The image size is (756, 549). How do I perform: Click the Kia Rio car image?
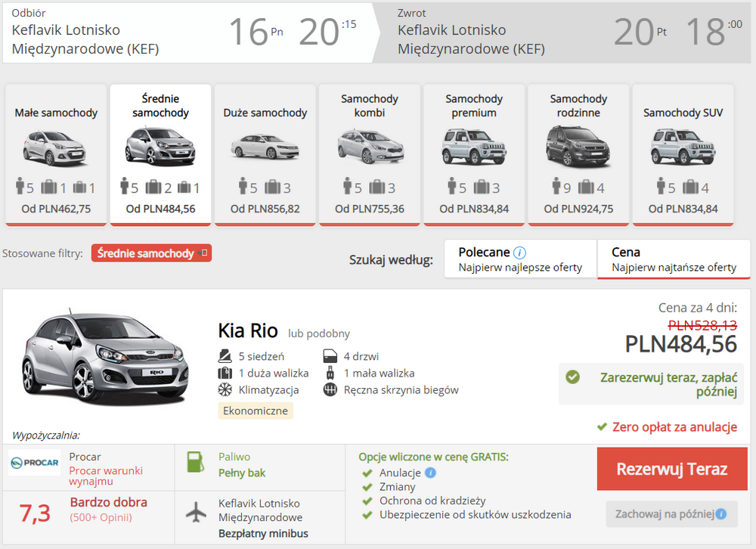click(104, 358)
